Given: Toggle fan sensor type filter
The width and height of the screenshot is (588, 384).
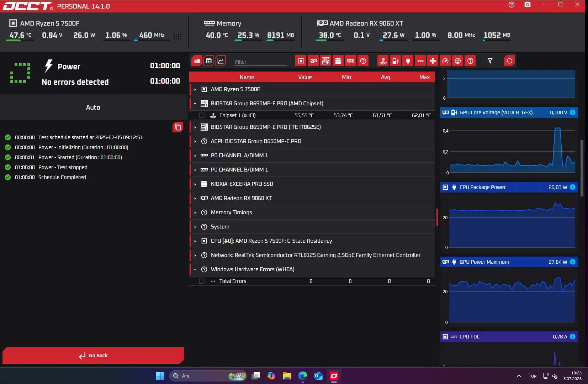Looking at the screenshot, I should click(433, 61).
